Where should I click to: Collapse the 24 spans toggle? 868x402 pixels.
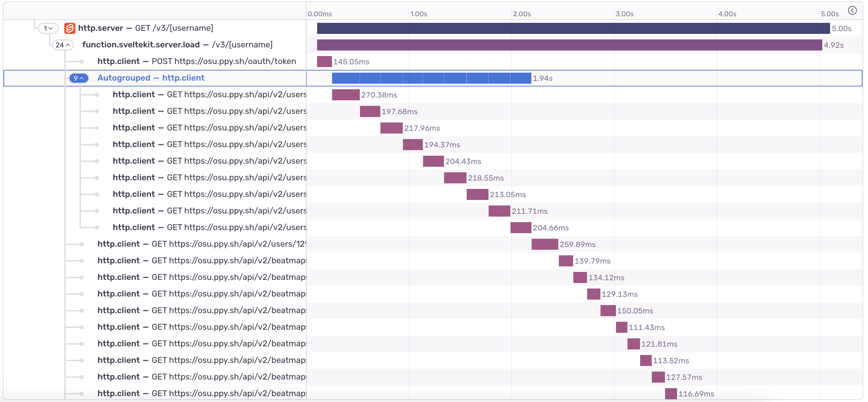tap(63, 45)
